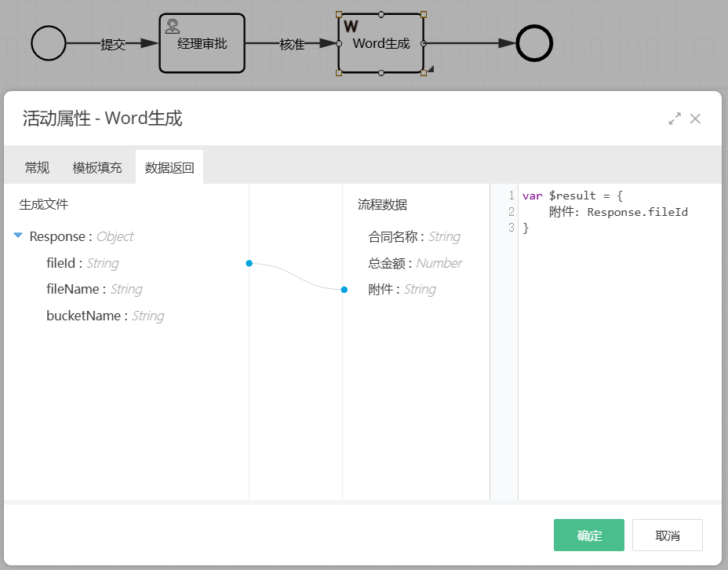Screen dimensions: 728x570
Task: Select the Word生成 task node
Action: 381,44
